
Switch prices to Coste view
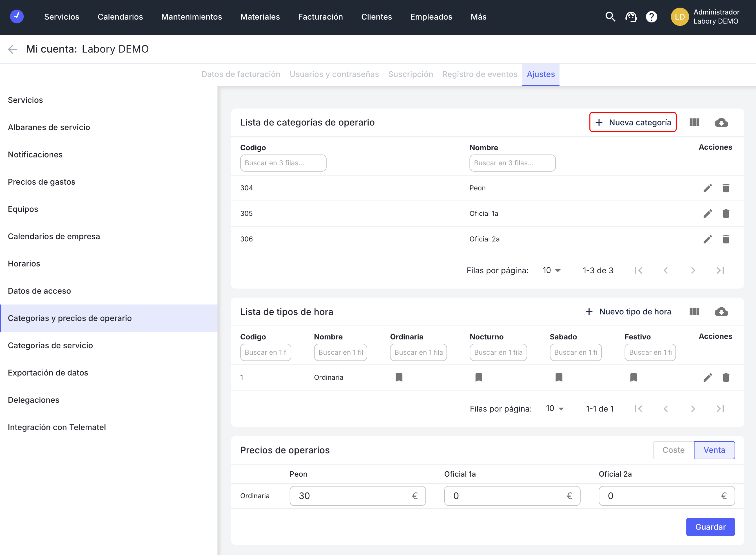click(x=673, y=450)
